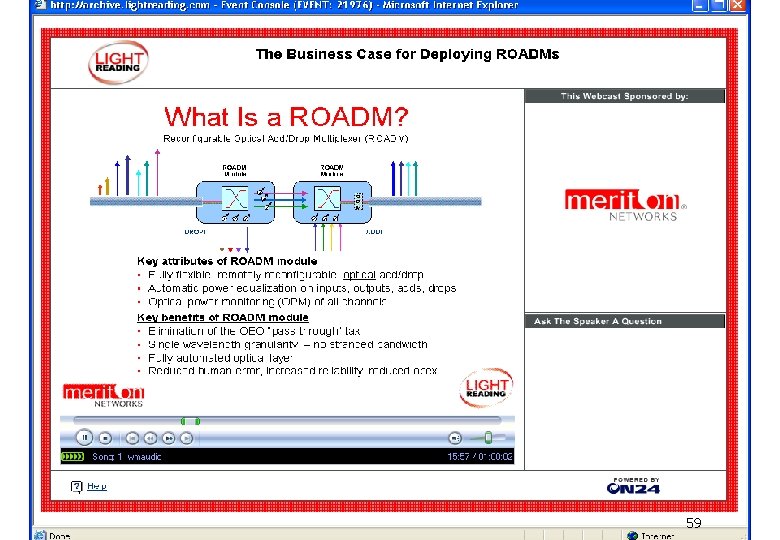Click the Powered by ON24 logo

(633, 486)
